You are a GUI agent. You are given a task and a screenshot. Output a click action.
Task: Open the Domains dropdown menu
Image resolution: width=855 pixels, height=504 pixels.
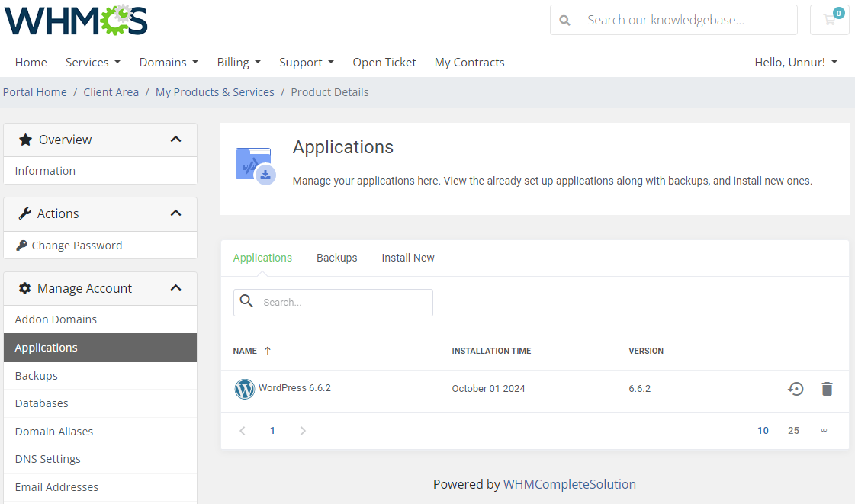[x=169, y=62]
